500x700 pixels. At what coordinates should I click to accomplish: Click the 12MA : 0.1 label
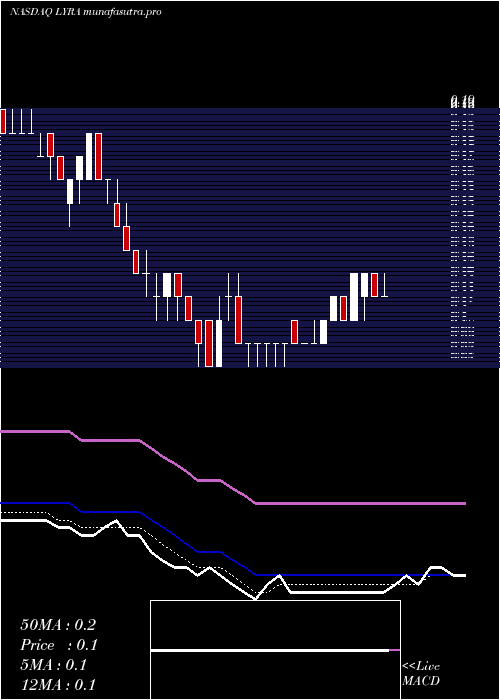(x=58, y=685)
